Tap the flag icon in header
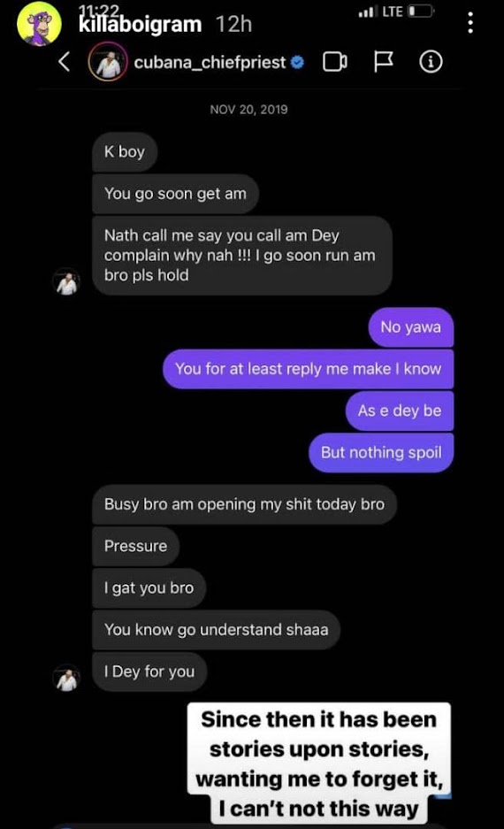504x829 pixels. 383,62
